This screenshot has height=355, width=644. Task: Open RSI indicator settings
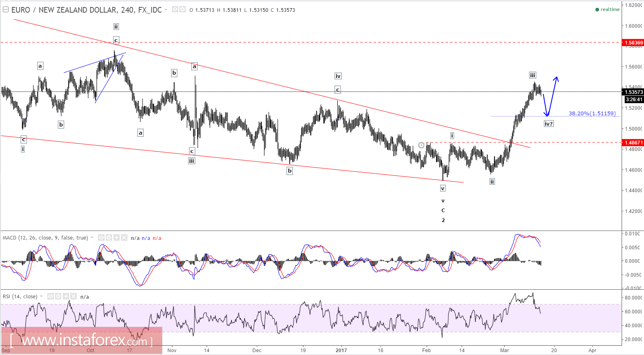tap(58, 296)
